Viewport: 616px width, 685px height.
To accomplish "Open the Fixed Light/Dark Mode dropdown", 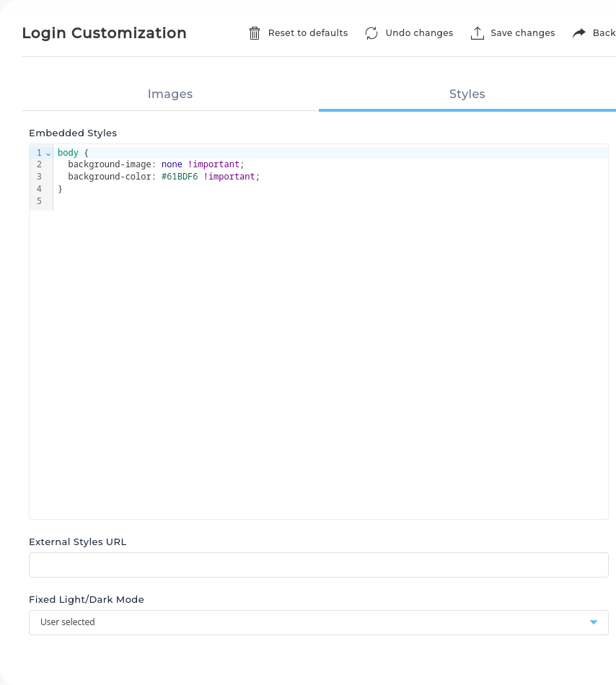I will click(x=318, y=622).
